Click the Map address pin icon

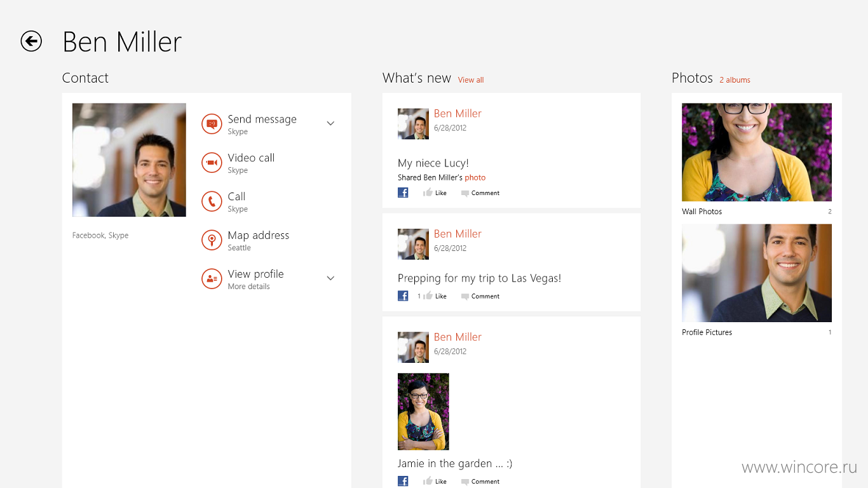pos(212,240)
